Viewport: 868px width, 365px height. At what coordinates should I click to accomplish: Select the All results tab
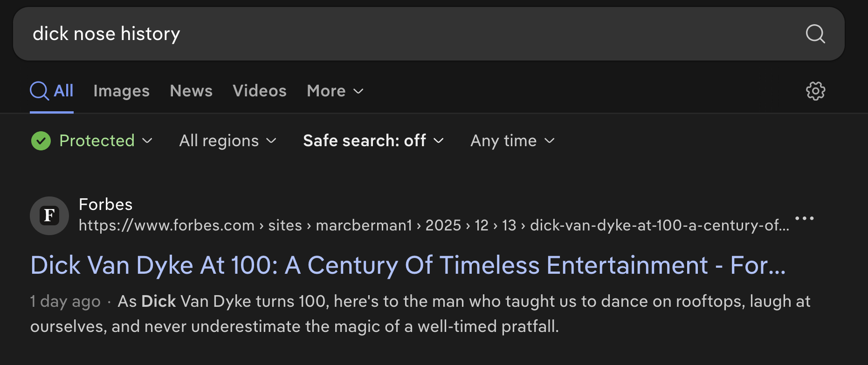coord(63,91)
